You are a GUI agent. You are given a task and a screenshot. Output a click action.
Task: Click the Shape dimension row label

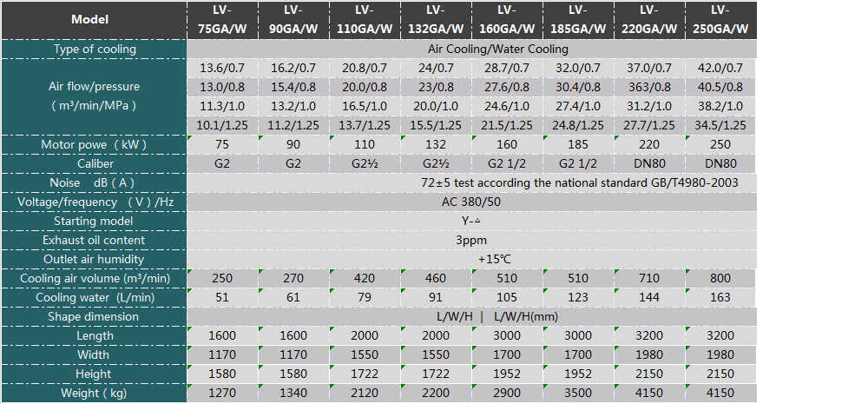click(x=94, y=316)
